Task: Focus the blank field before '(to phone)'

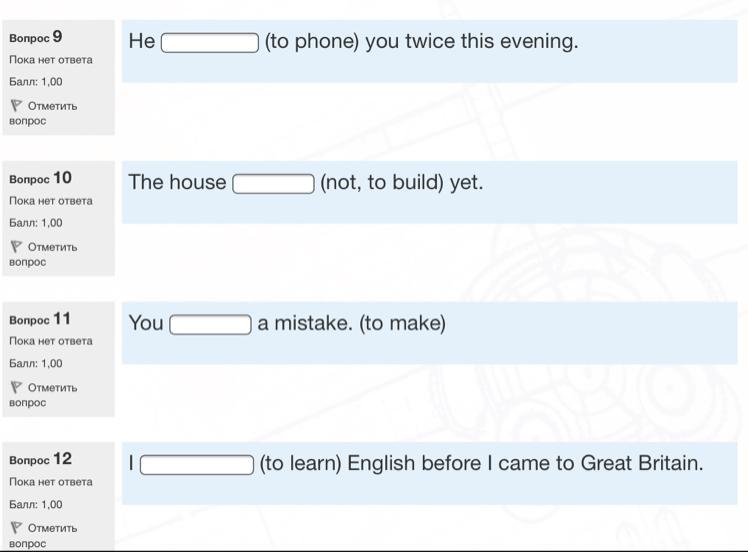Action: click(210, 43)
